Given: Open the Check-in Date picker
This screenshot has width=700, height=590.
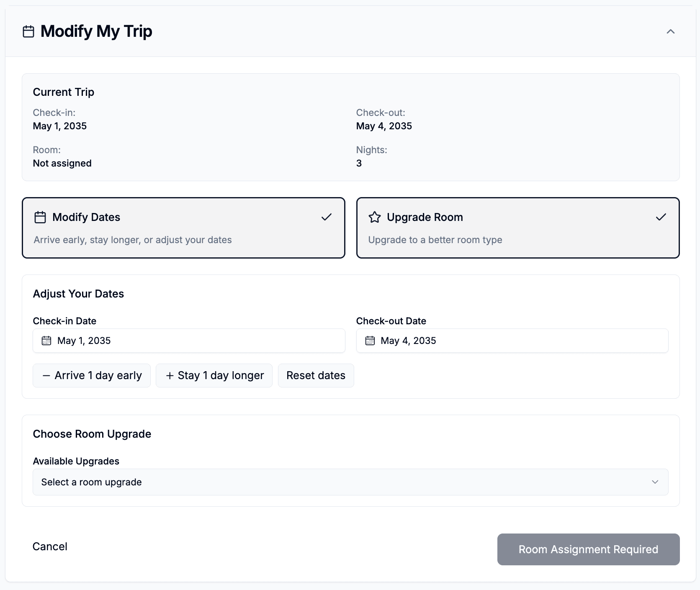Looking at the screenshot, I should point(189,341).
